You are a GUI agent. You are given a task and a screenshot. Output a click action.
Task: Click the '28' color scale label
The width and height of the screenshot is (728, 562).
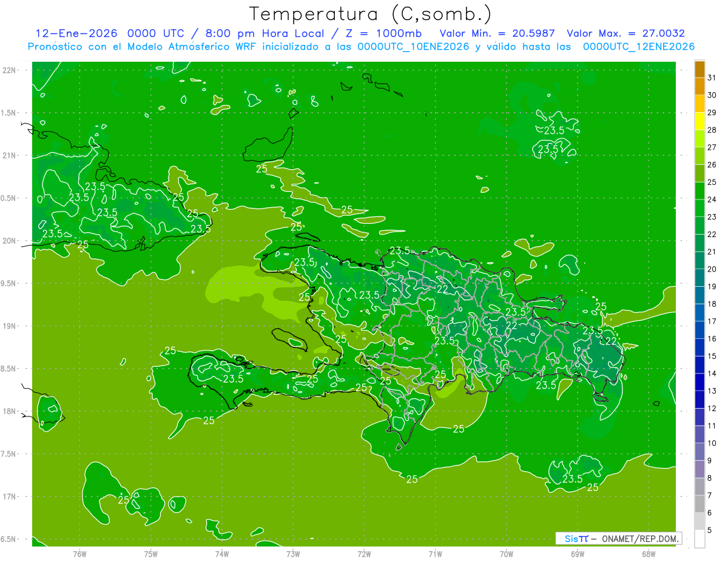[712, 130]
